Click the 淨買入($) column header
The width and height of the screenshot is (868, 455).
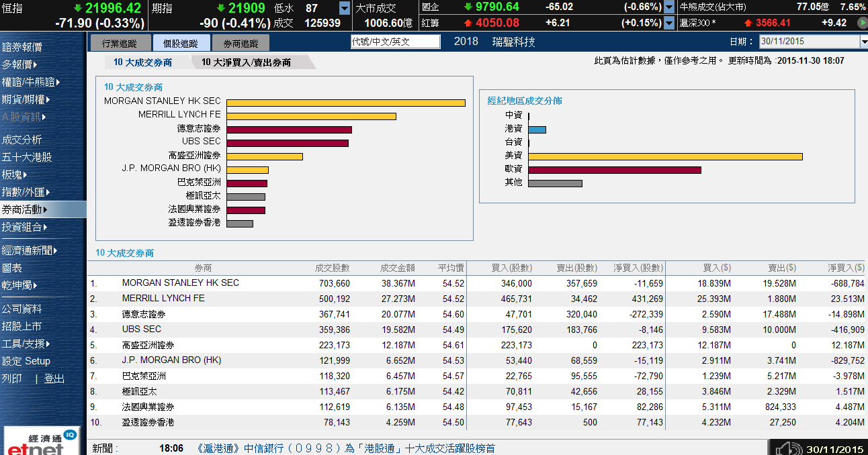pyautogui.click(x=846, y=268)
